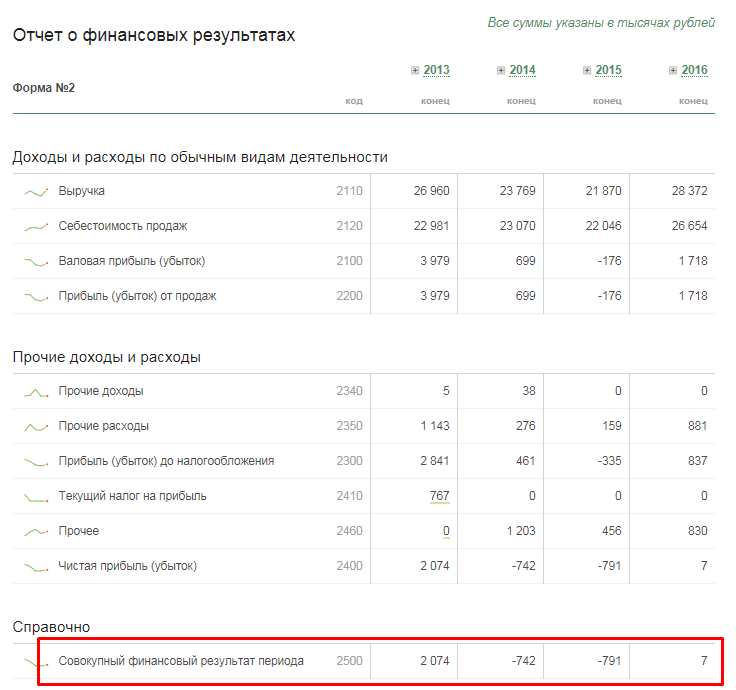This screenshot has width=736, height=690.
Task: Click the underlined 767 tax value for 2013
Action: 439,496
